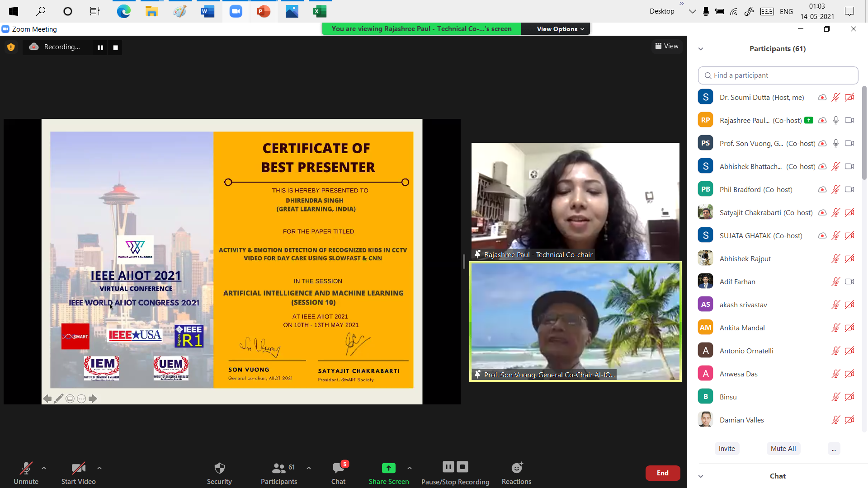
Task: Click the View layout button
Action: click(667, 46)
